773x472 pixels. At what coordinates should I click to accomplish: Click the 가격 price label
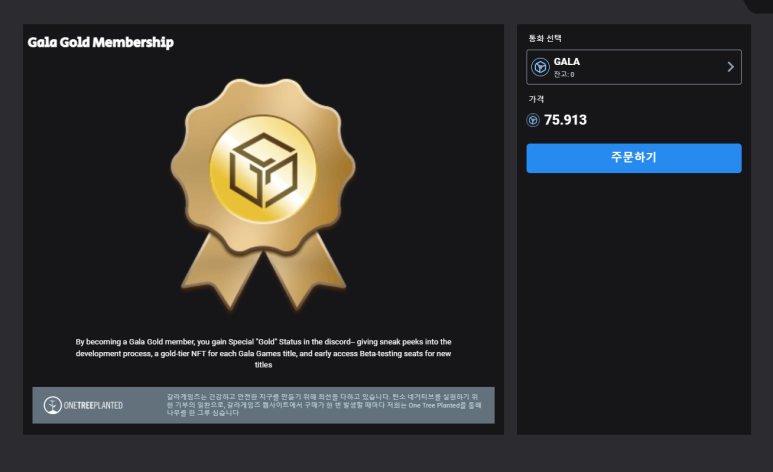pos(536,99)
